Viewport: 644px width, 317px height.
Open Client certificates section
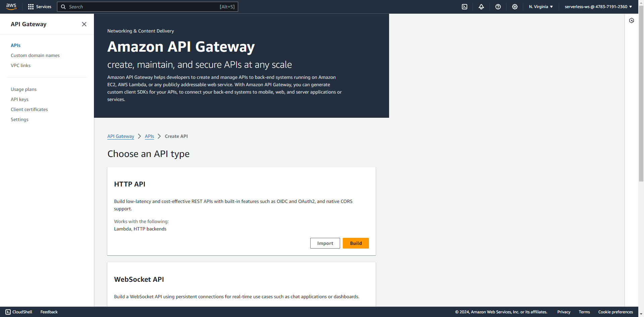(29, 109)
